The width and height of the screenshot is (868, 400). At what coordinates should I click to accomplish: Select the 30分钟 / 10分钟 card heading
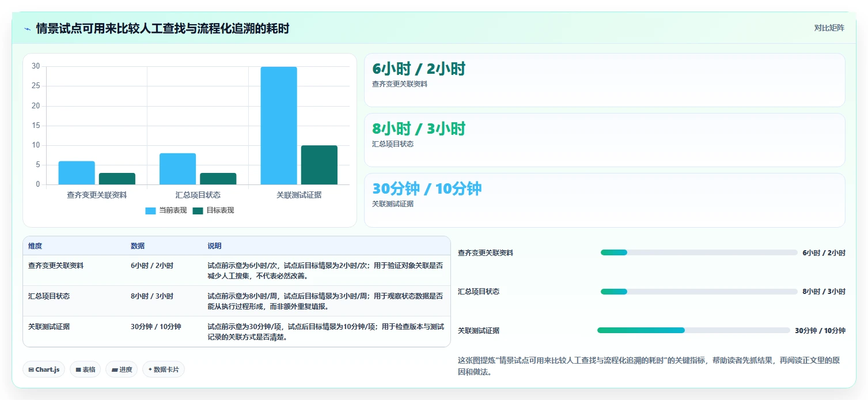tap(427, 189)
